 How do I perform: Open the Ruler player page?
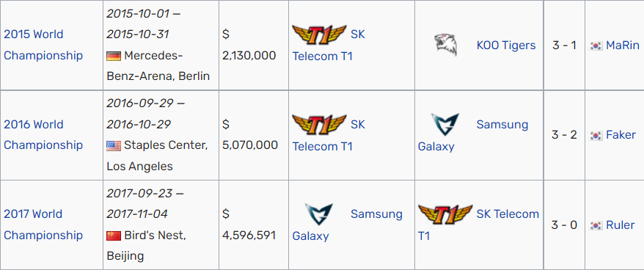pyautogui.click(x=621, y=225)
